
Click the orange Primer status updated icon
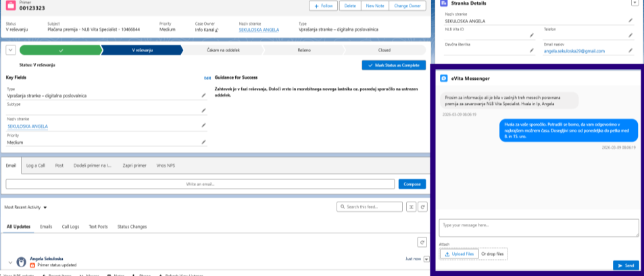coord(33,265)
